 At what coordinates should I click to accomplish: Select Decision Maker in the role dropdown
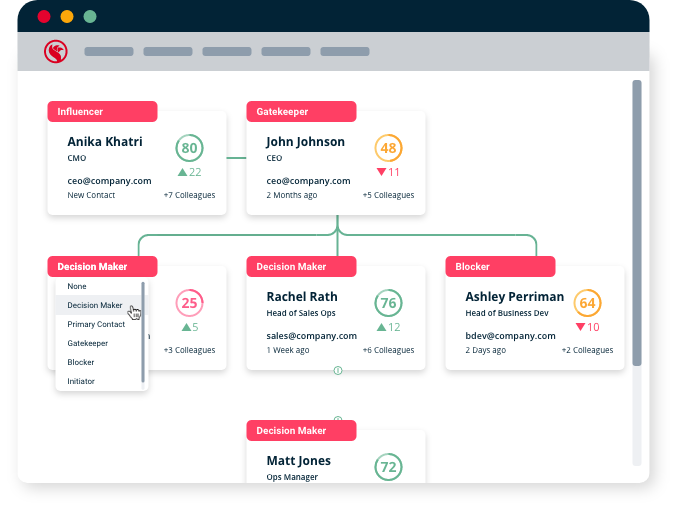click(x=98, y=305)
